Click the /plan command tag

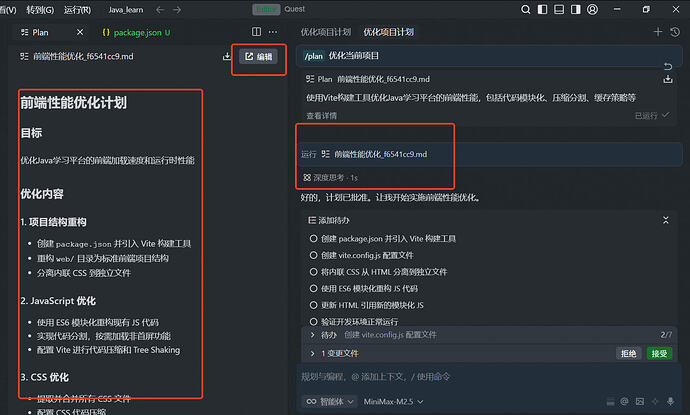(x=314, y=56)
